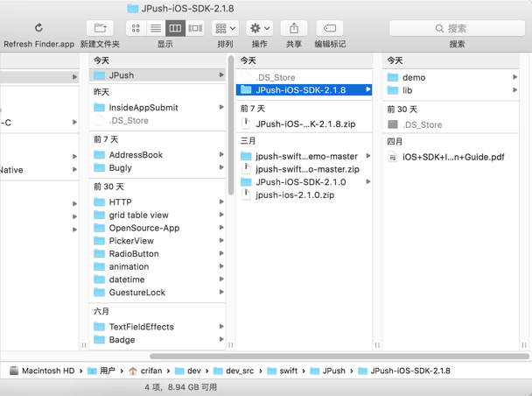Click the share (共享) button

tap(294, 28)
